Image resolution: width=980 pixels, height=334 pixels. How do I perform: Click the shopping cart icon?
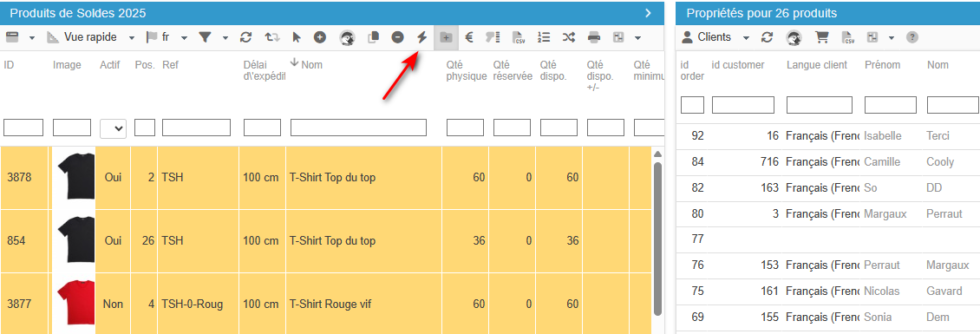(x=822, y=37)
